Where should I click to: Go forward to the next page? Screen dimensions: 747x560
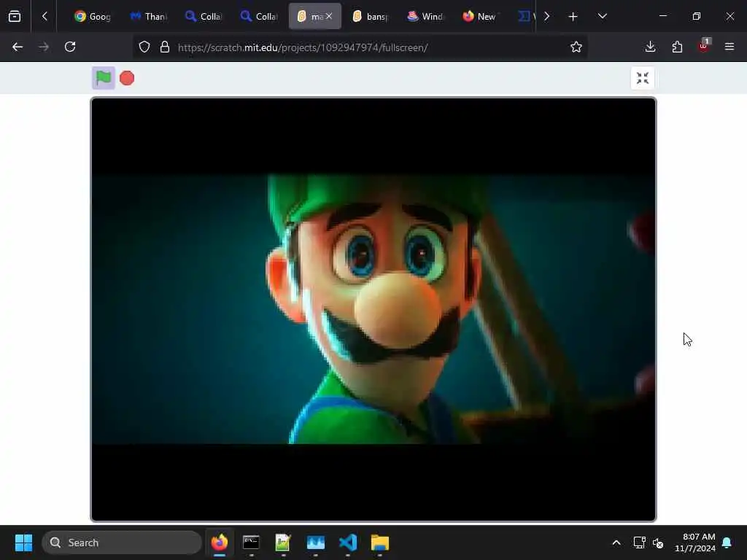pyautogui.click(x=44, y=47)
